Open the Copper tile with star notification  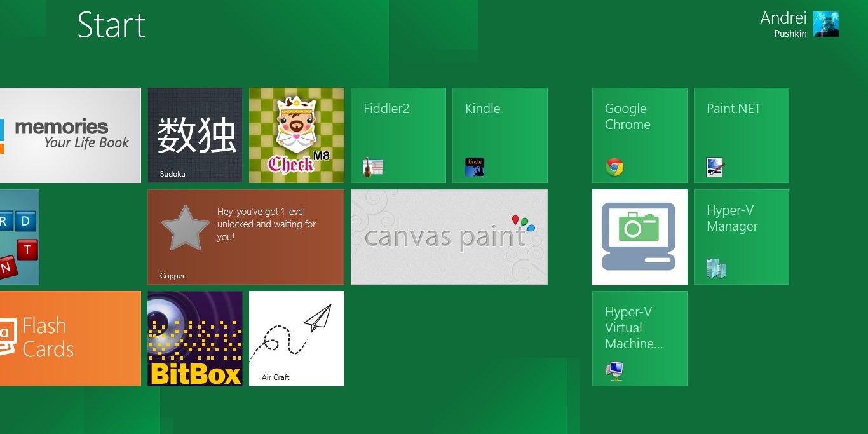(x=246, y=237)
